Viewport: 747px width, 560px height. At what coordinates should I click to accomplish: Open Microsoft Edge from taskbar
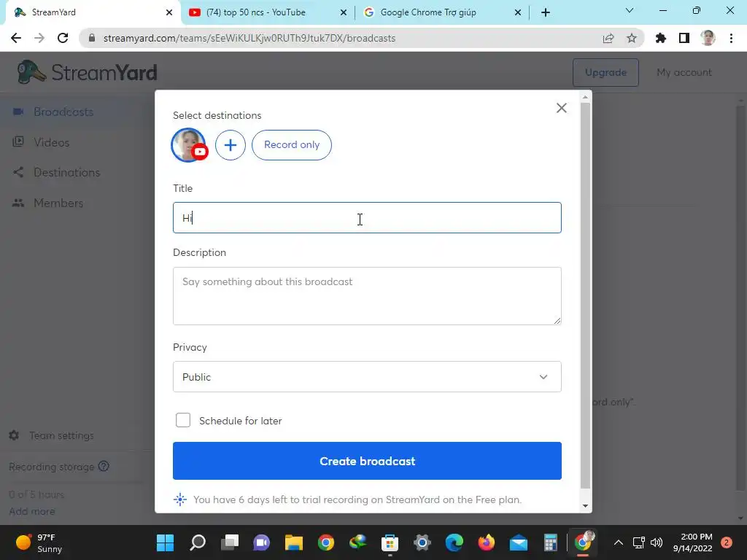coord(454,542)
